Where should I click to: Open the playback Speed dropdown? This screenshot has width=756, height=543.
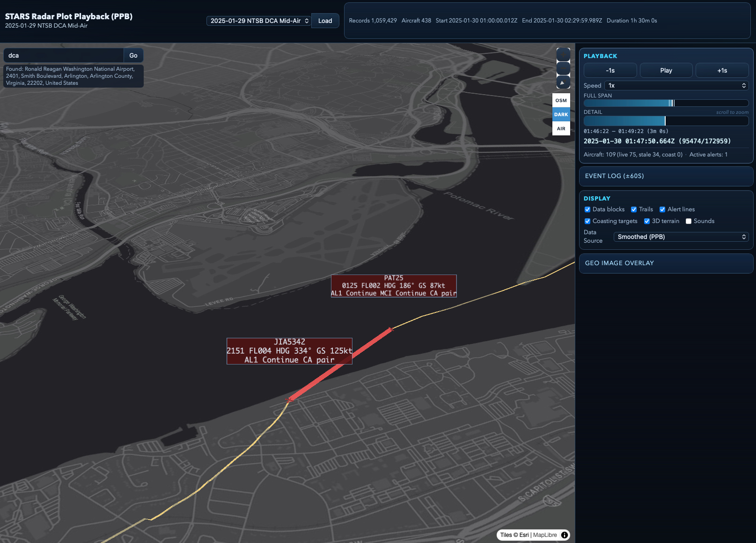pos(676,85)
